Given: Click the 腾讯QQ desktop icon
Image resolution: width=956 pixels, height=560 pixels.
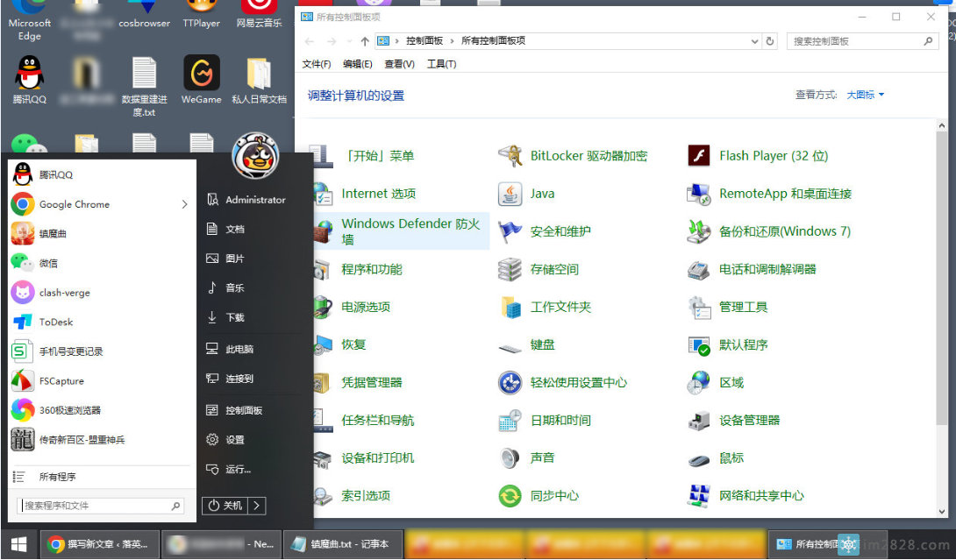Looking at the screenshot, I should coord(29,79).
